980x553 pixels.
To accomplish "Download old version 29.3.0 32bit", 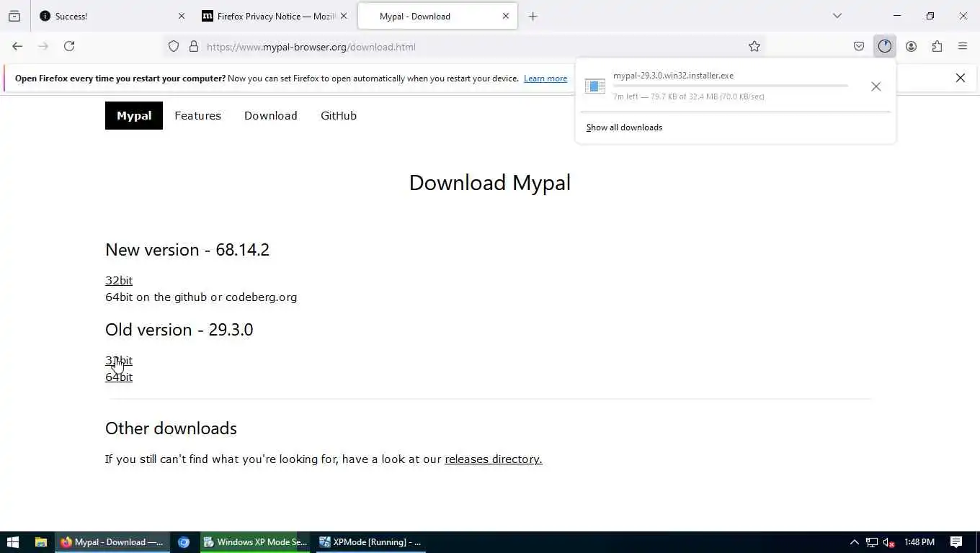I will click(119, 360).
